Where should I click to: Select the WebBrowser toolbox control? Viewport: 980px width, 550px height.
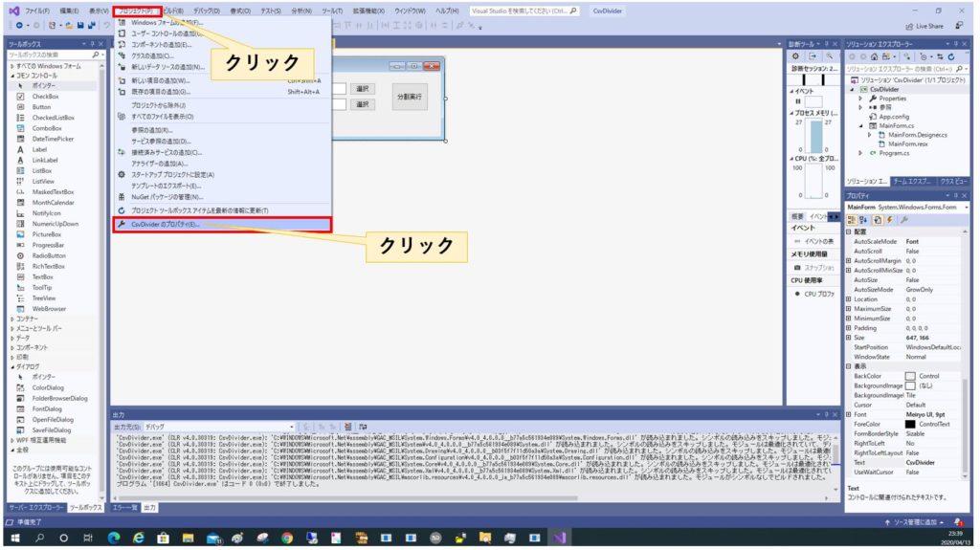[49, 309]
